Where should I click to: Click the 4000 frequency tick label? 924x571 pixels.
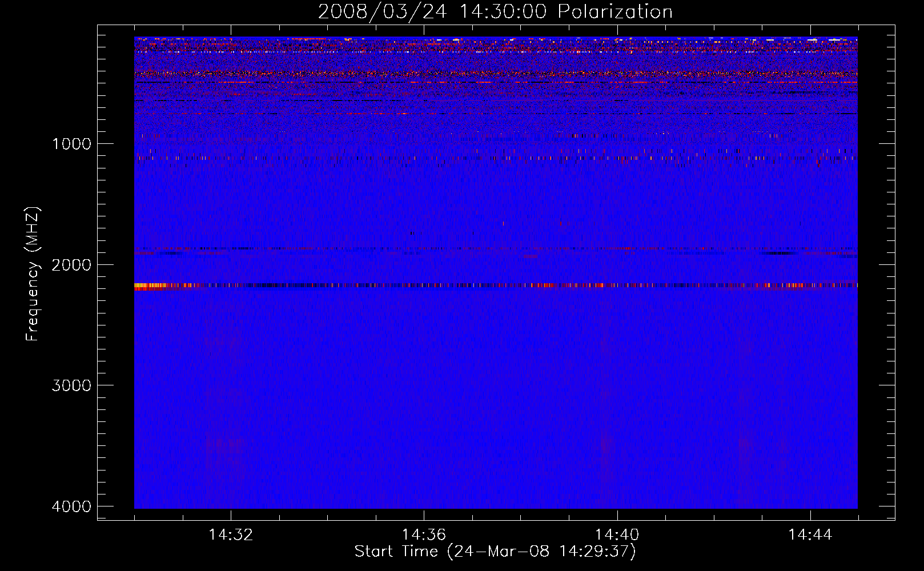click(x=71, y=506)
